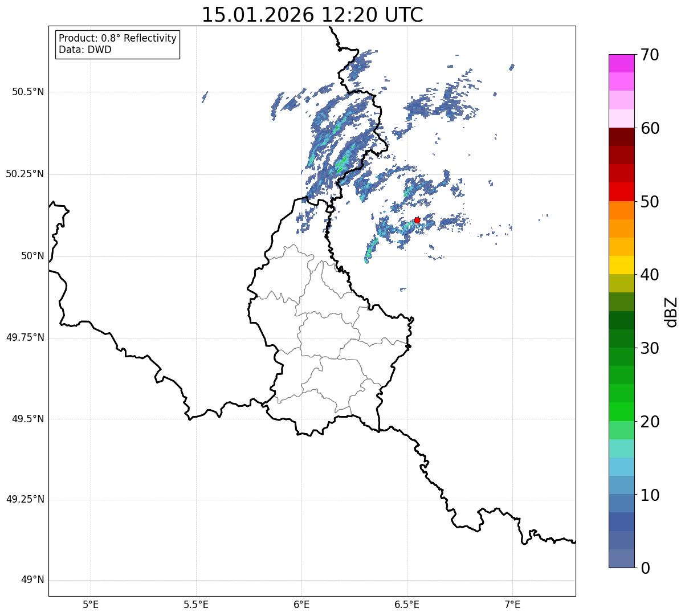Screen dimensions: 685x616
Task: Pick the bright red swatch above 50 dBZ
Action: click(622, 192)
